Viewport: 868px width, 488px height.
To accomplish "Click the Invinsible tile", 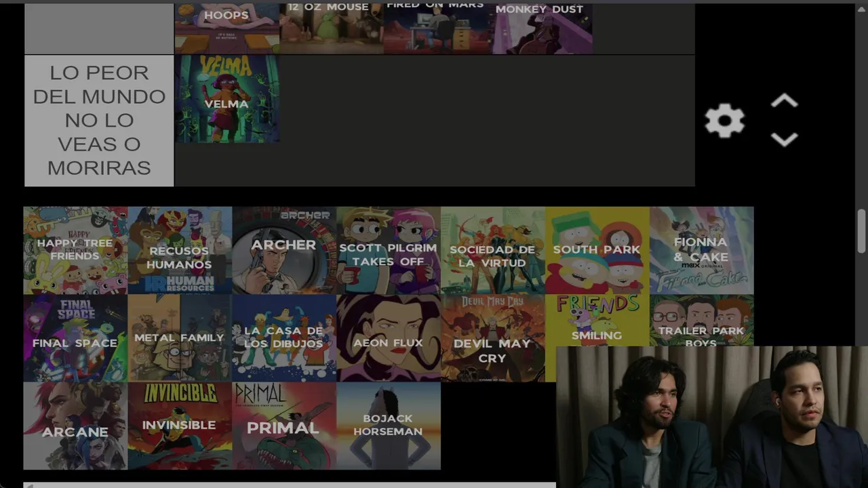I will (x=180, y=426).
